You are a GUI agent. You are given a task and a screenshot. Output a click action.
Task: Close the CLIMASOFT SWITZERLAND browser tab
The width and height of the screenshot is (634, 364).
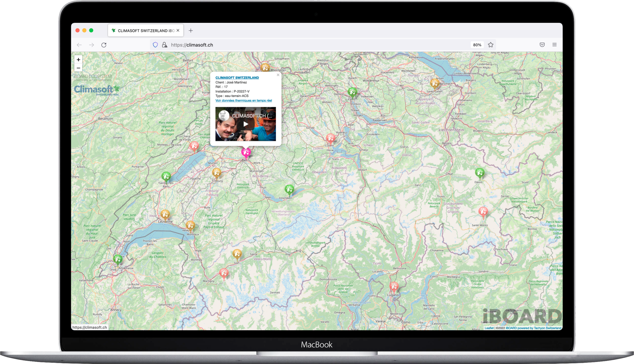click(x=178, y=30)
